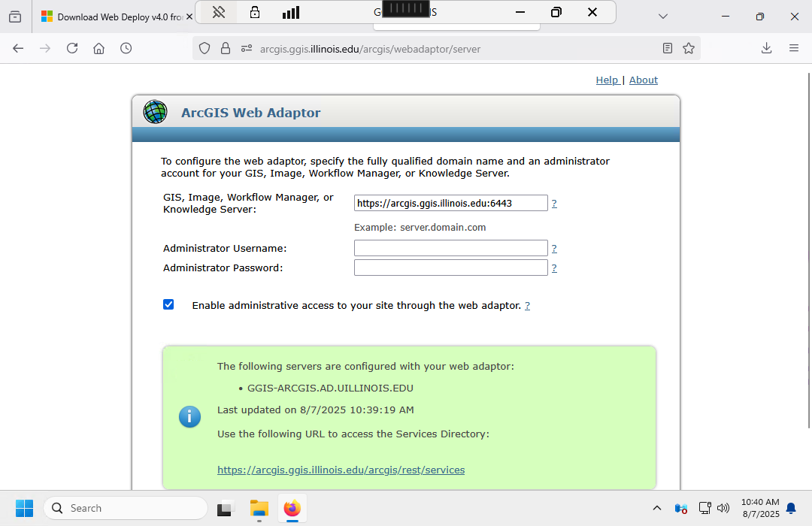Expand the list all tabs chevron
This screenshot has height=526, width=812.
[662, 16]
